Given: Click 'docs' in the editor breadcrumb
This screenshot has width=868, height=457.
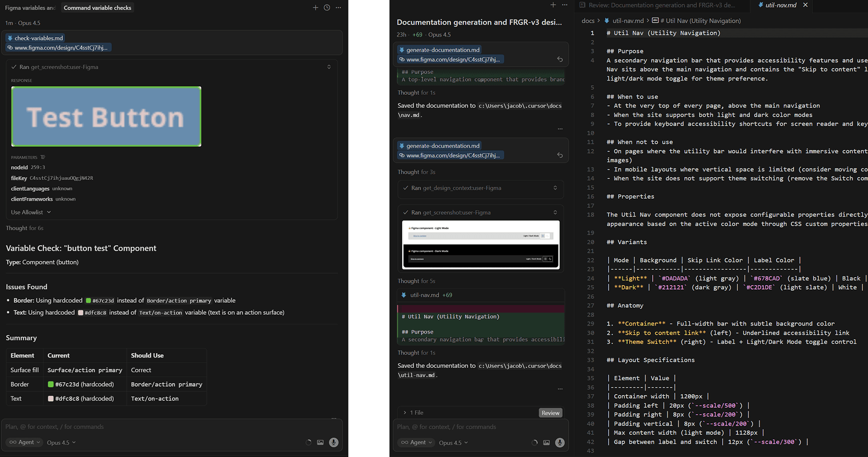Looking at the screenshot, I should [x=588, y=21].
